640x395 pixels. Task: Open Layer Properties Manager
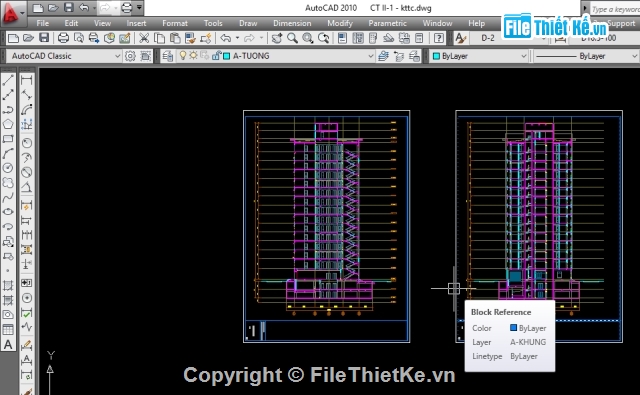tap(167, 56)
